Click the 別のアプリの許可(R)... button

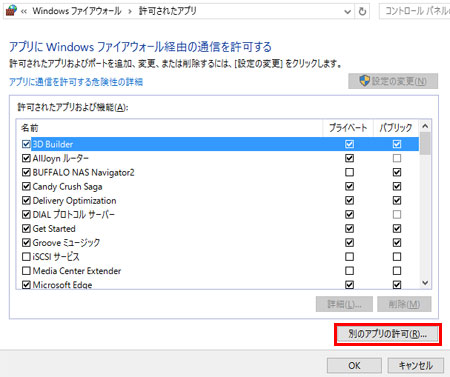[x=388, y=334]
